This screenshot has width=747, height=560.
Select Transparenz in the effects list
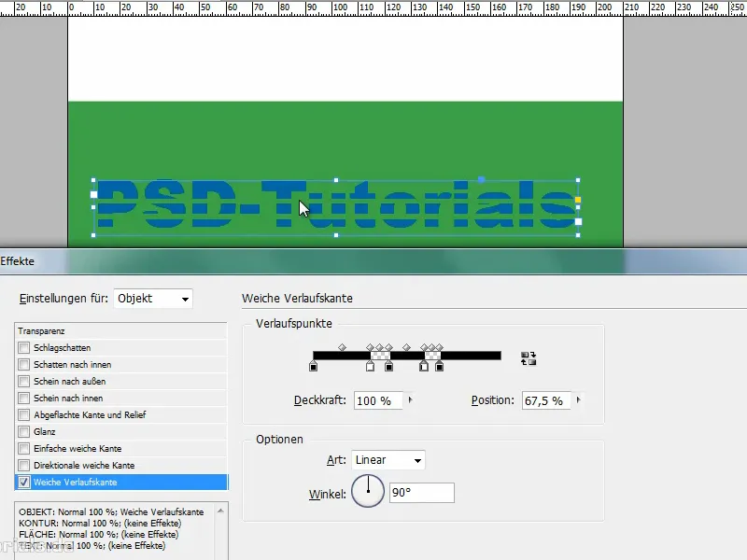121,331
